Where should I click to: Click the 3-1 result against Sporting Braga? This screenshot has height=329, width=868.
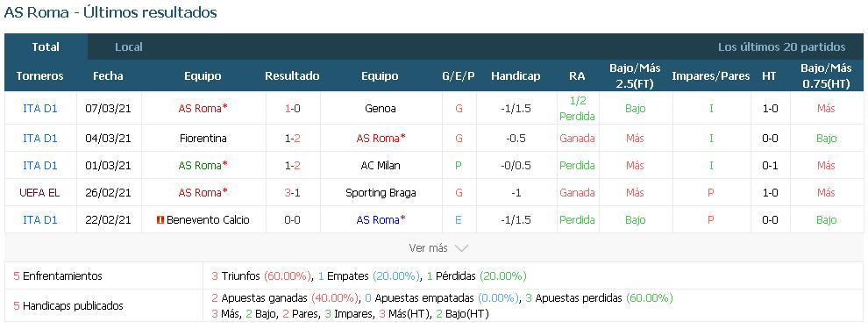click(x=292, y=193)
